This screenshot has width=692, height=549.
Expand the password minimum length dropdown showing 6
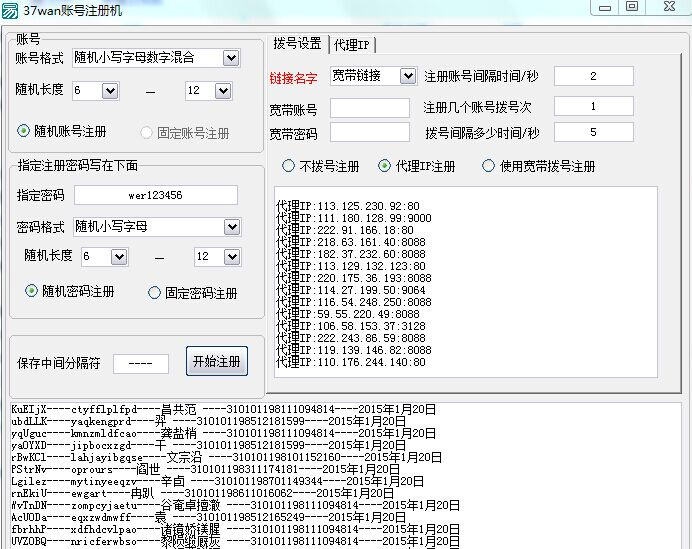tap(119, 257)
